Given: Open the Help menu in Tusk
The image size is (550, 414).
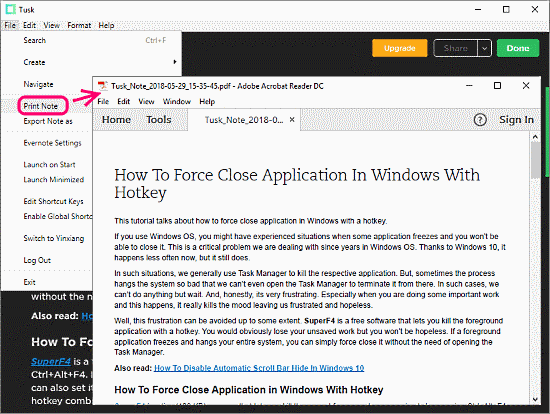Looking at the screenshot, I should tap(106, 25).
